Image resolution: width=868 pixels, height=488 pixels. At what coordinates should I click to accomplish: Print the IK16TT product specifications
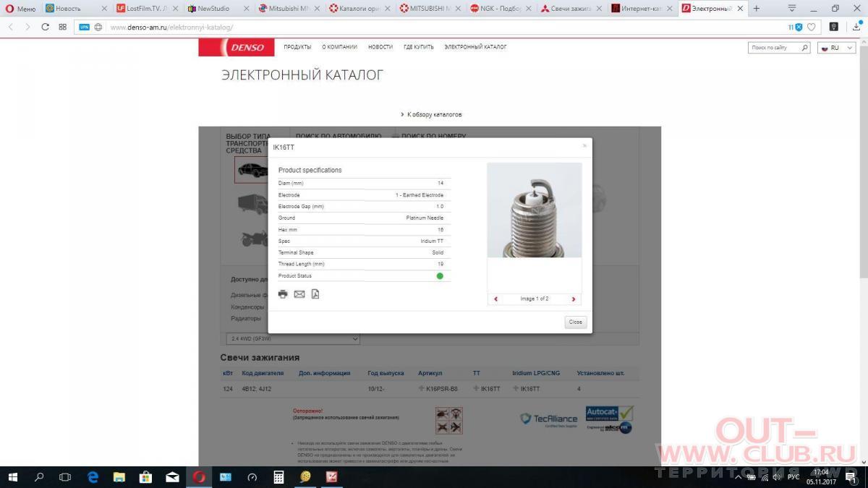click(x=283, y=294)
